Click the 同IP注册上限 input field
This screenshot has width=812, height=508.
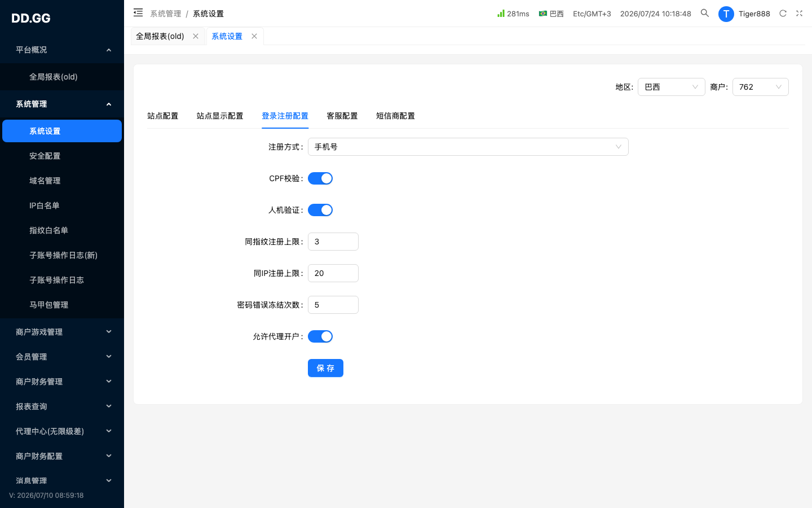point(333,273)
